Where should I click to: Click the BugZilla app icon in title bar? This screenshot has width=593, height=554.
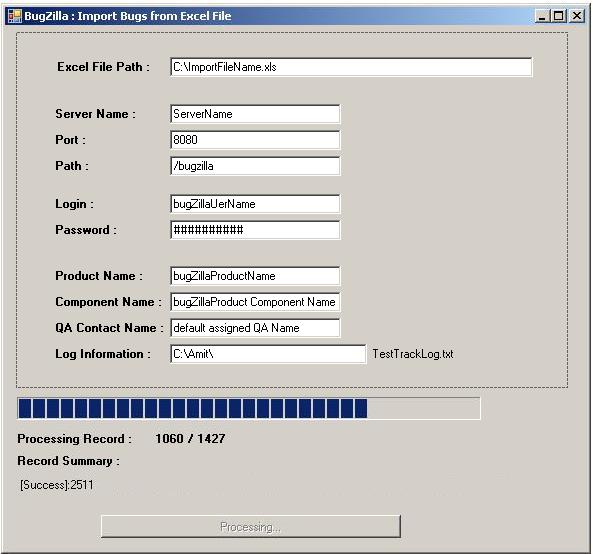(15, 16)
